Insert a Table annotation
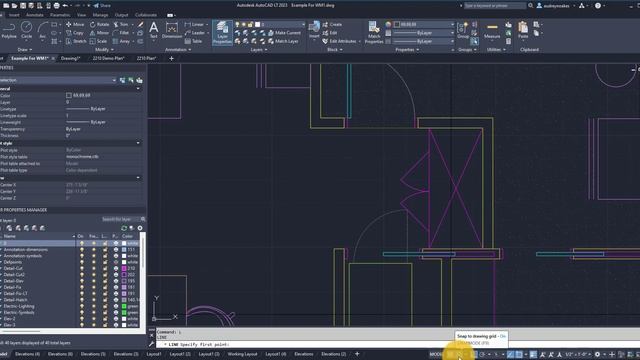 tap(193, 41)
